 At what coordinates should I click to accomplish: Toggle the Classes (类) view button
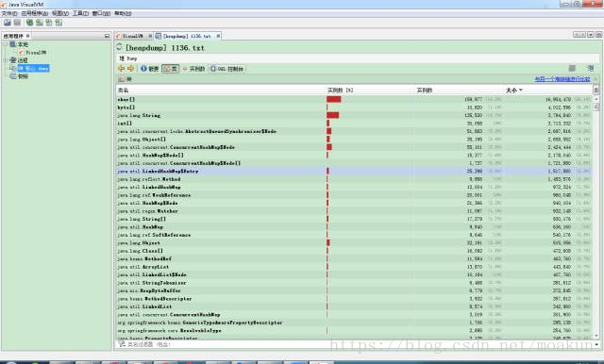[170, 69]
